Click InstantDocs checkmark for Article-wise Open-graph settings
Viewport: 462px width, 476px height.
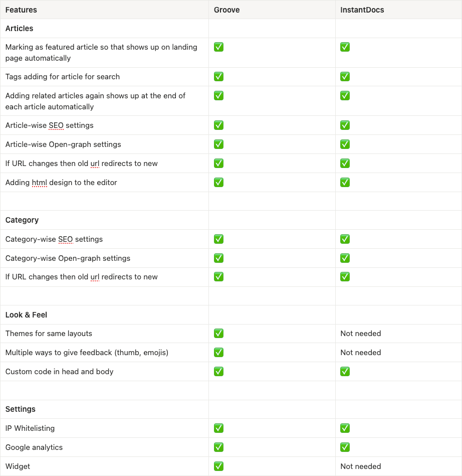click(345, 144)
